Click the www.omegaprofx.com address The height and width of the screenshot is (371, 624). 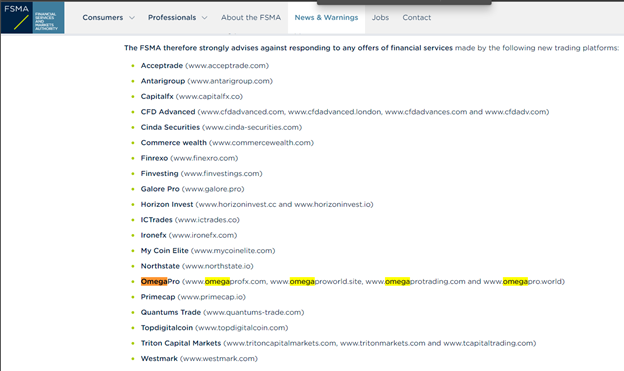225,281
